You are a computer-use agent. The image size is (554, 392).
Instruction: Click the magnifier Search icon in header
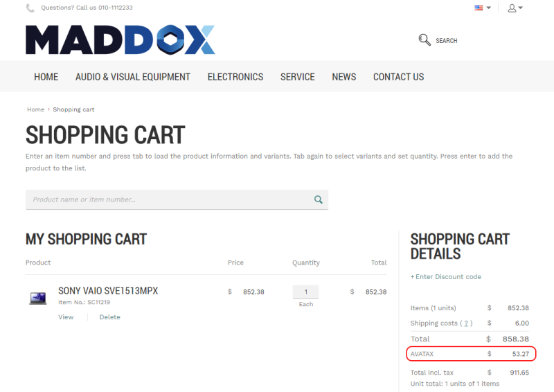[x=425, y=40]
